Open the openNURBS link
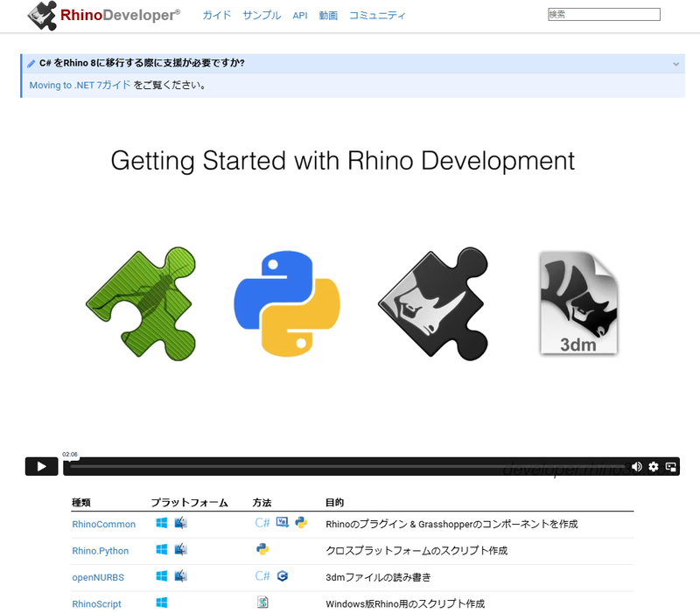 [98, 577]
